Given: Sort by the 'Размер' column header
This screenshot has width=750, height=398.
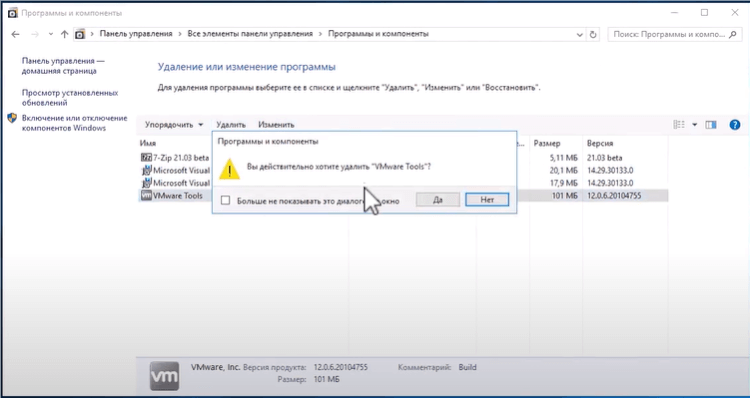Looking at the screenshot, I should pyautogui.click(x=547, y=143).
